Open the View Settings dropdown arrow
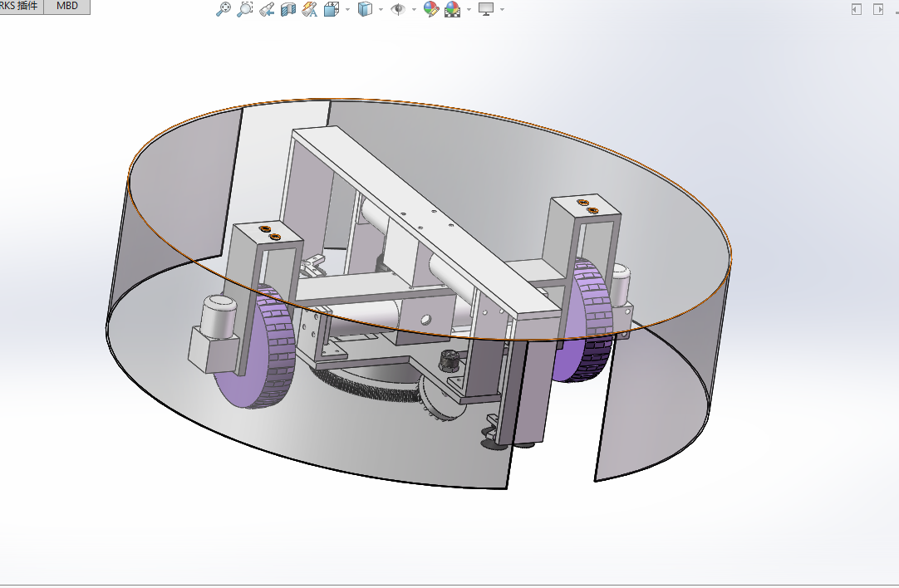 pos(502,10)
